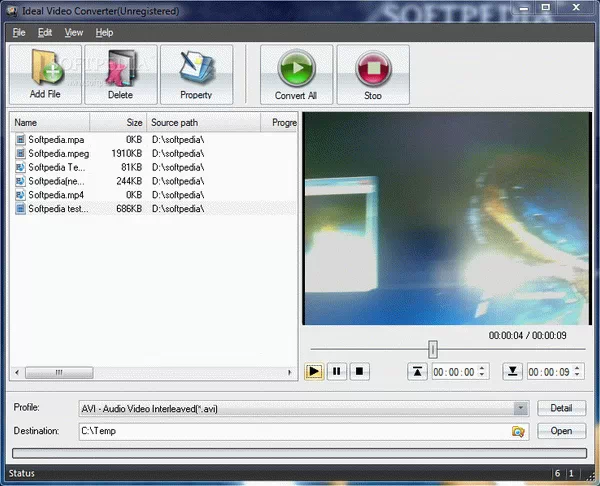Select the Softpedia(ne... row

(154, 181)
